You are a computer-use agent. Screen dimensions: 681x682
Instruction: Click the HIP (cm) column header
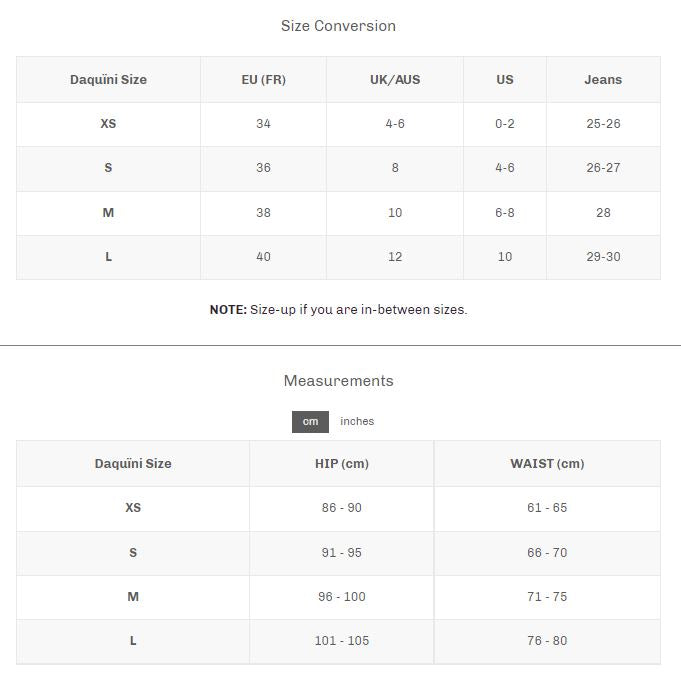pos(342,464)
